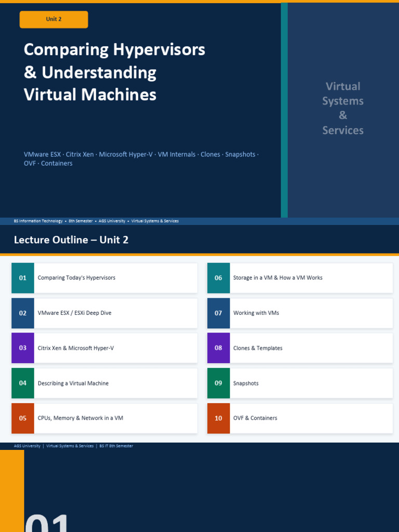The image size is (399, 532).
Task: Click the AGS University footer line on outline slide
Action: (x=73, y=446)
